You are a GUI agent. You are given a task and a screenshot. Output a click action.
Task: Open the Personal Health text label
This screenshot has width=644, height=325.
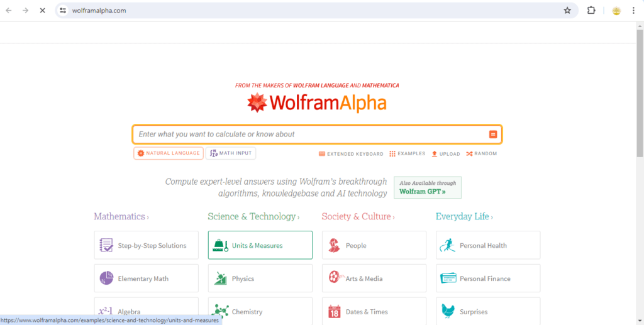coord(484,246)
